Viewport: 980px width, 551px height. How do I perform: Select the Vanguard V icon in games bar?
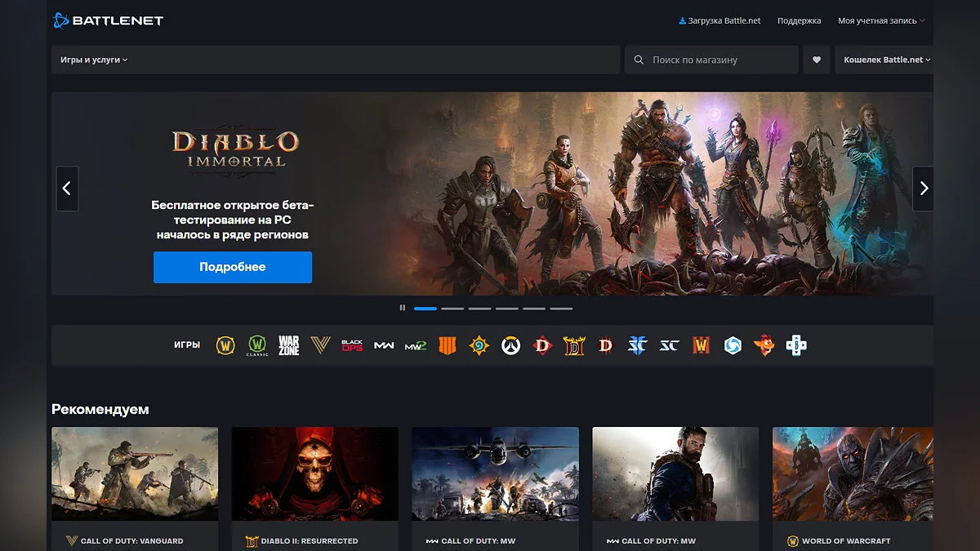[320, 345]
